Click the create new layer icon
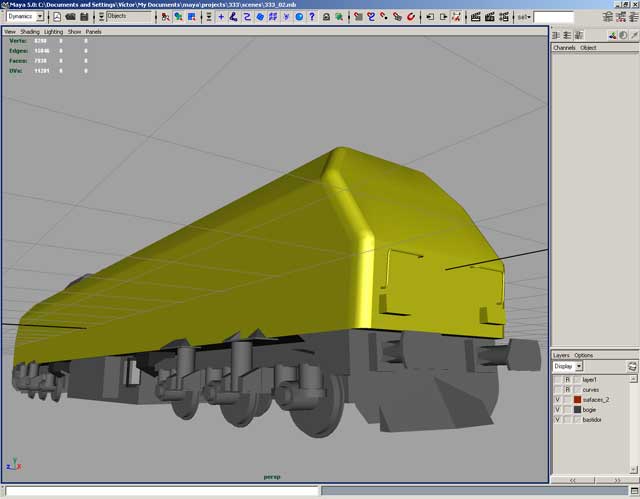 pyautogui.click(x=631, y=367)
